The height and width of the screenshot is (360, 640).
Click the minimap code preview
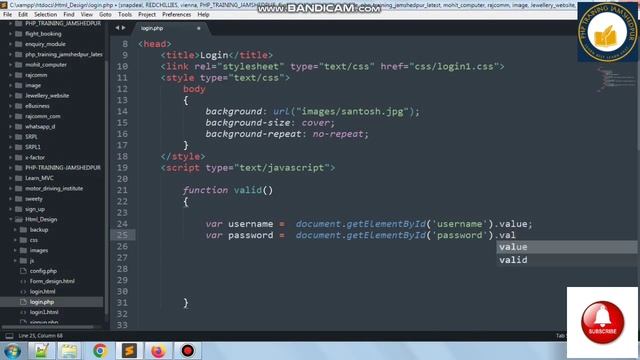click(x=615, y=80)
